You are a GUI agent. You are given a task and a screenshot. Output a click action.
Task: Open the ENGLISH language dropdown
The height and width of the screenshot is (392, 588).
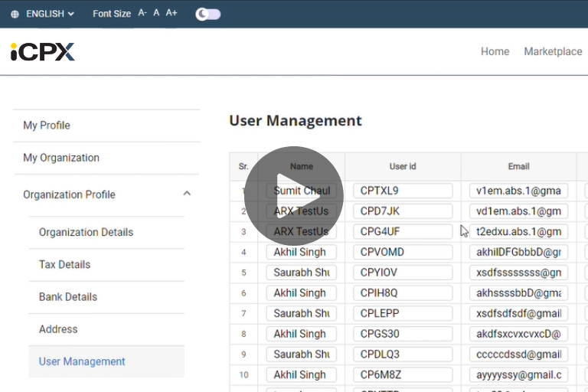pos(50,14)
